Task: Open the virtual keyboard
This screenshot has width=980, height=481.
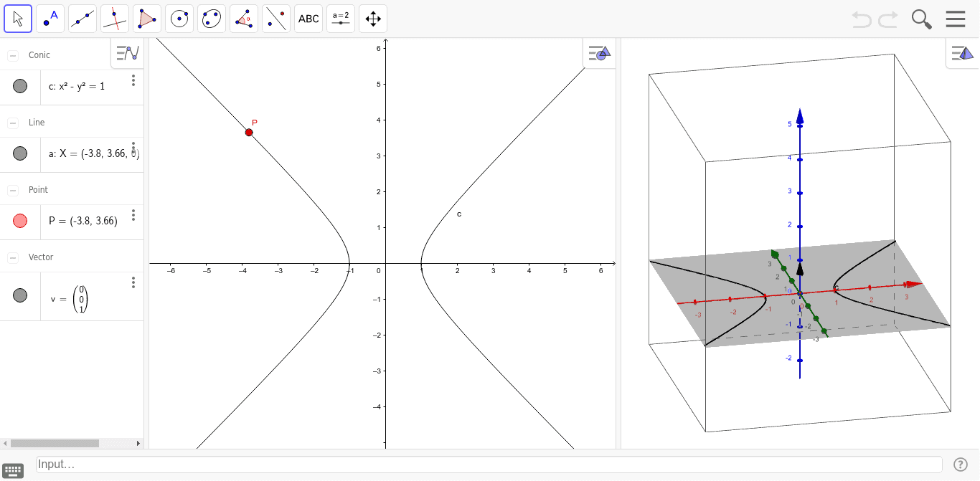Action: pyautogui.click(x=13, y=470)
